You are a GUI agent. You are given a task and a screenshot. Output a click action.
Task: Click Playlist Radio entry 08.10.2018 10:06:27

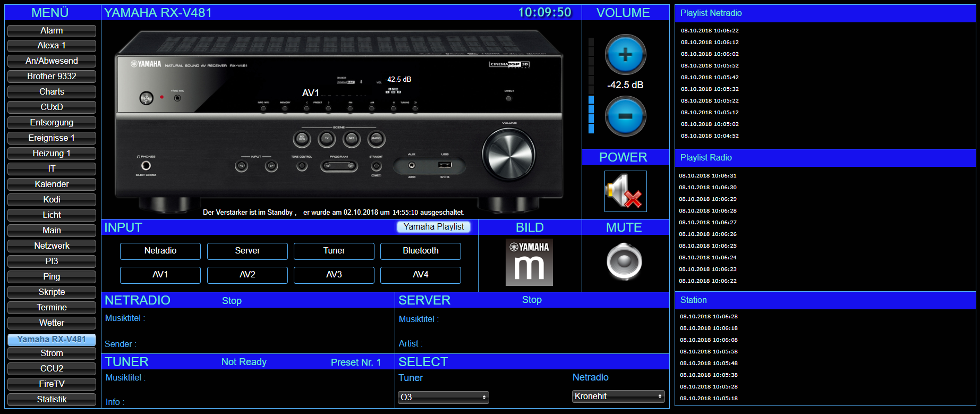tap(708, 223)
